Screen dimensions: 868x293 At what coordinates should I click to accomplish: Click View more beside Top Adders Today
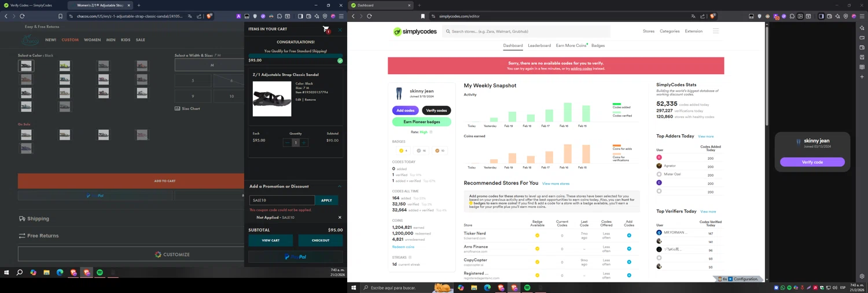(705, 137)
